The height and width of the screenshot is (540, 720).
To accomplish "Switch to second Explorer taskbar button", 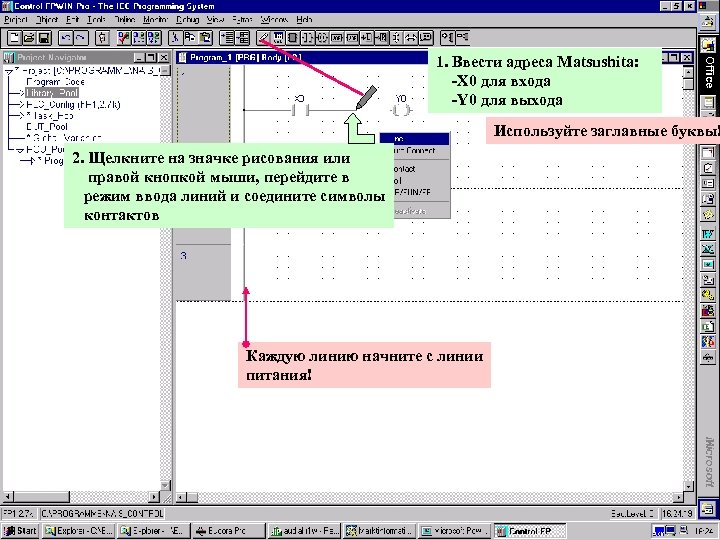I will (x=153, y=531).
